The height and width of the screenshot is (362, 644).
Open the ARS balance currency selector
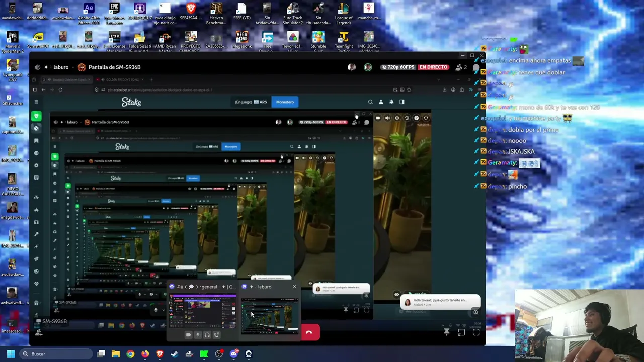251,102
